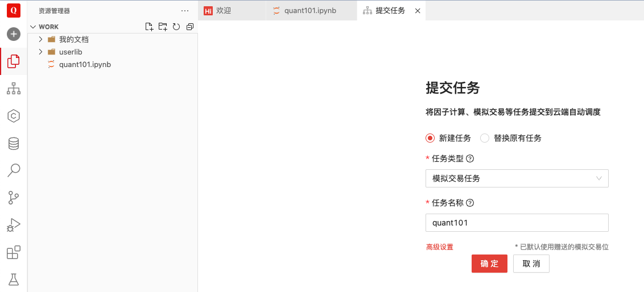Image resolution: width=644 pixels, height=292 pixels.
Task: Click the 确定 button
Action: pyautogui.click(x=489, y=264)
